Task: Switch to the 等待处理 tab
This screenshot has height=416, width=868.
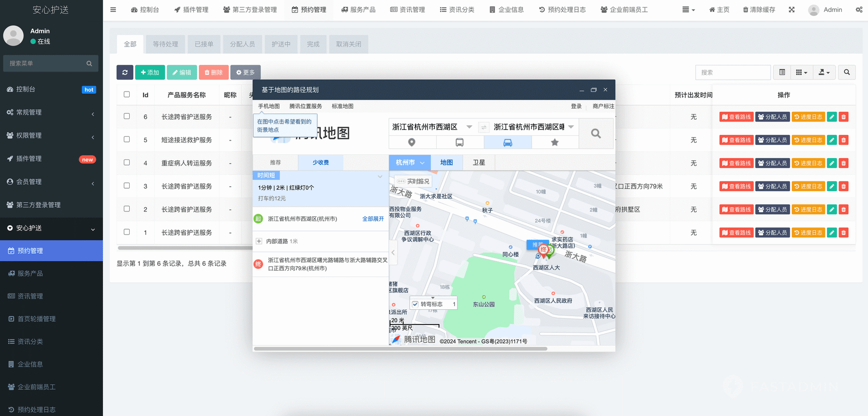Action: click(x=165, y=44)
